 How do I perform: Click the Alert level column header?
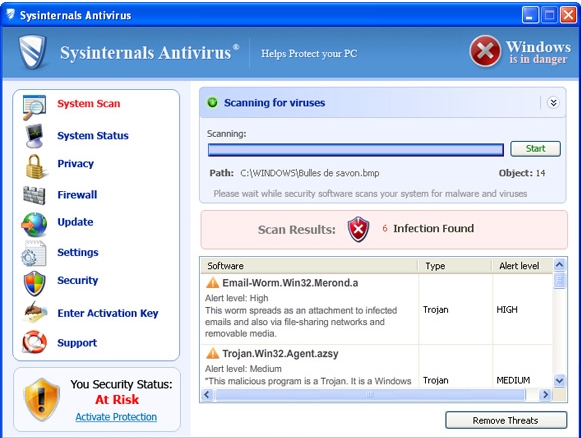click(522, 266)
